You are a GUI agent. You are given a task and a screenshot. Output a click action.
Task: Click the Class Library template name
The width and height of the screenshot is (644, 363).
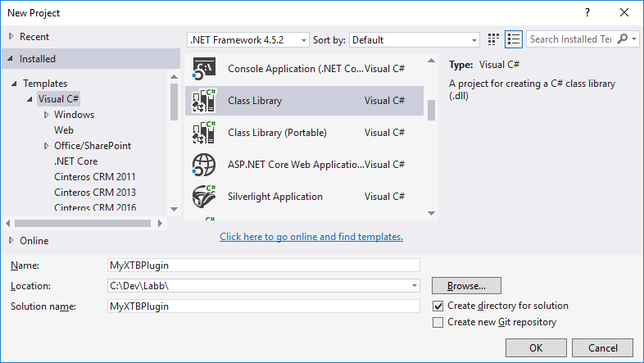click(x=255, y=101)
